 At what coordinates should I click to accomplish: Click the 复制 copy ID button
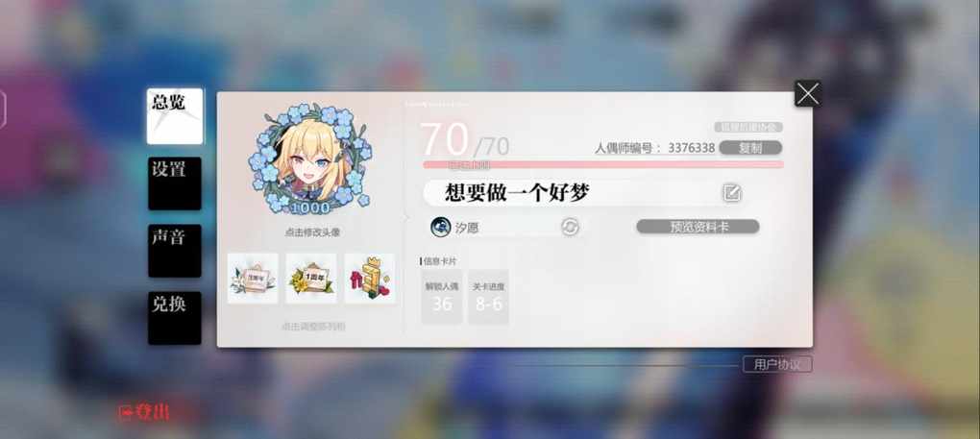click(x=750, y=148)
